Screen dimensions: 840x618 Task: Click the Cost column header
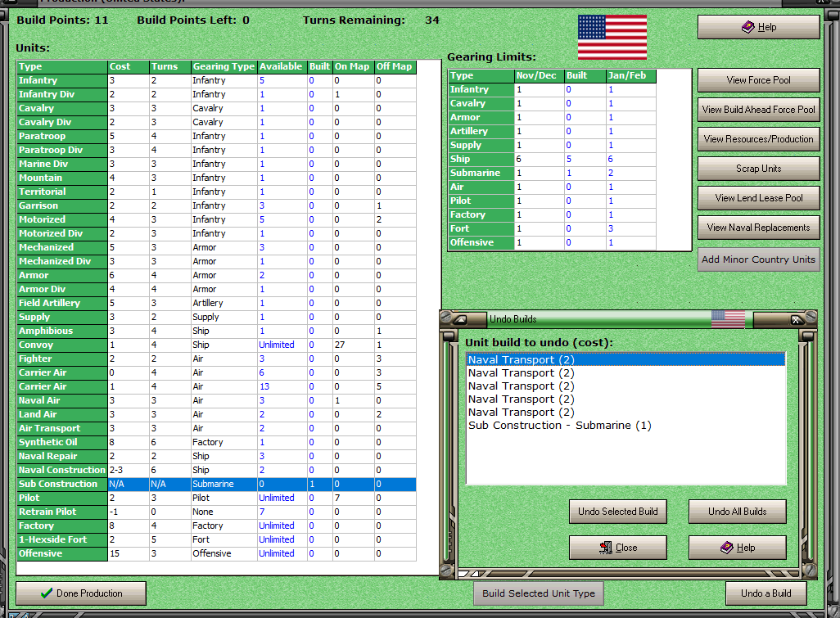129,66
